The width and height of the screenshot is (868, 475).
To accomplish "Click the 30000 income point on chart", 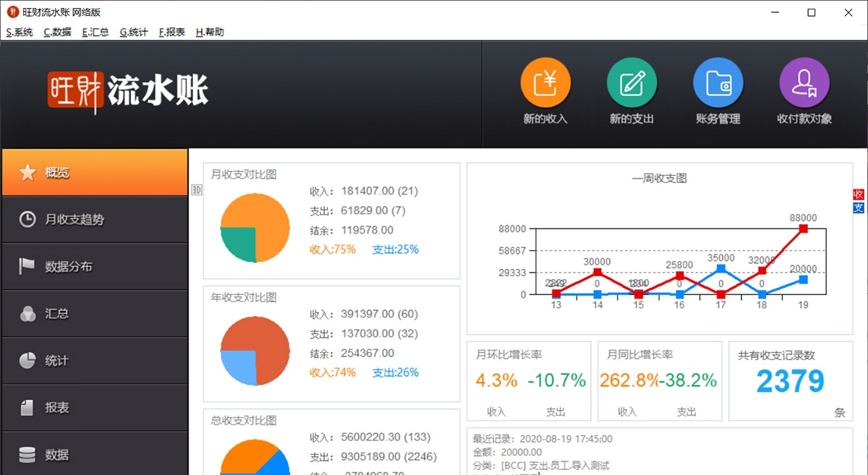I will tap(597, 272).
